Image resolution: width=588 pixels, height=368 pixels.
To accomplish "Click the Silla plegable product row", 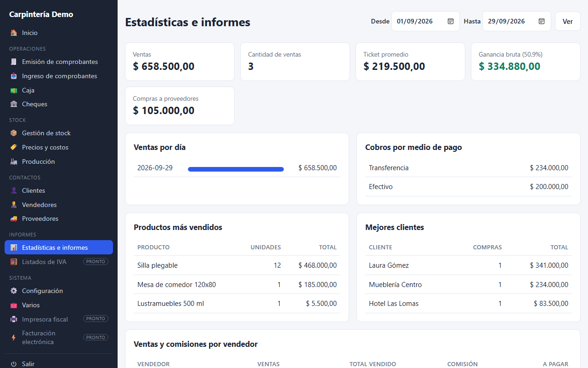I will tap(237, 265).
